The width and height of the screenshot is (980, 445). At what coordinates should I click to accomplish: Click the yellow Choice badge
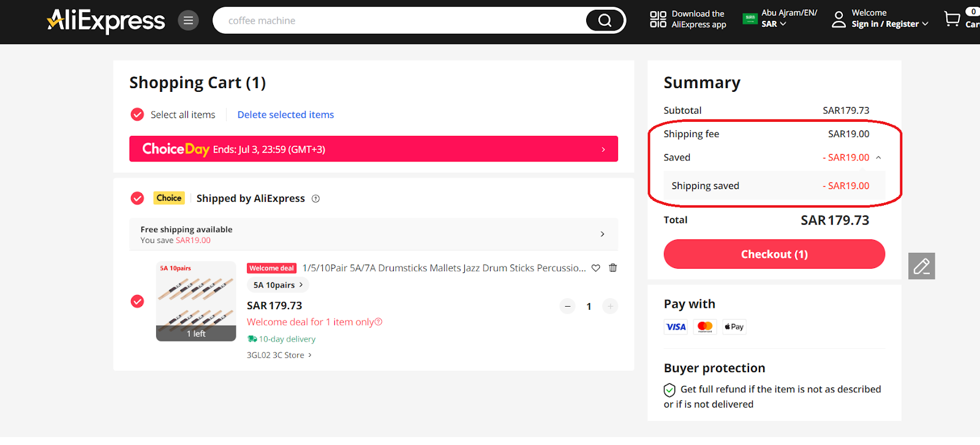pyautogui.click(x=169, y=198)
